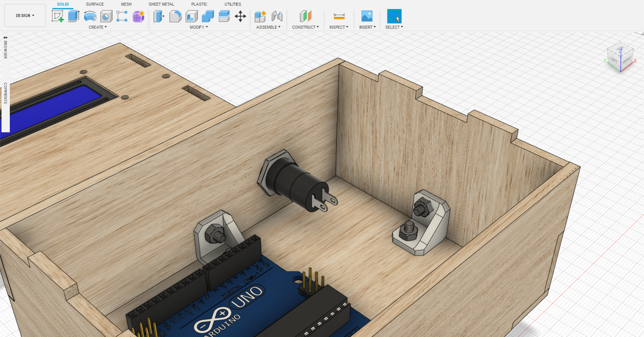Screen dimensions: 644x337
Task: Select the Create Form tool
Action: point(138,16)
